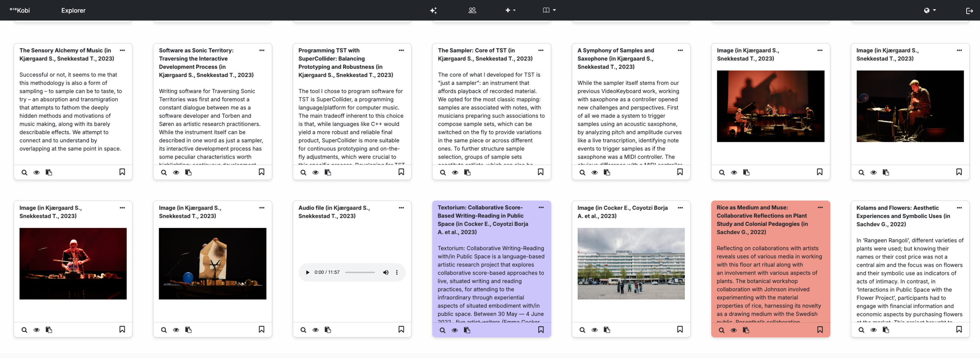The width and height of the screenshot is (980, 358).
Task: Toggle eye icon on the Audio file card
Action: click(x=316, y=330)
